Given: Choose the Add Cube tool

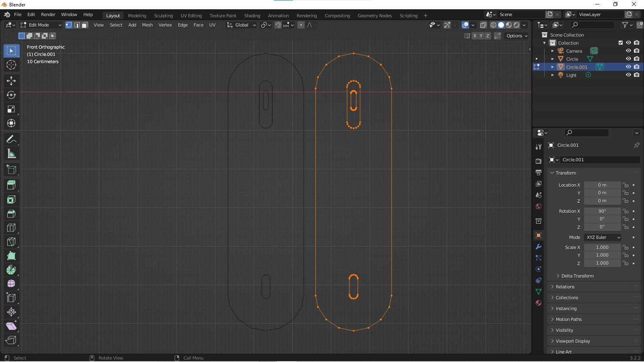Looking at the screenshot, I should tap(11, 169).
